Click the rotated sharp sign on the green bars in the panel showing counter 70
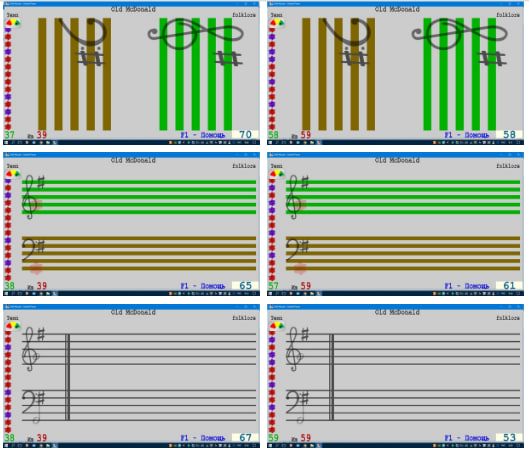The width and height of the screenshot is (529, 452). pyautogui.click(x=228, y=59)
